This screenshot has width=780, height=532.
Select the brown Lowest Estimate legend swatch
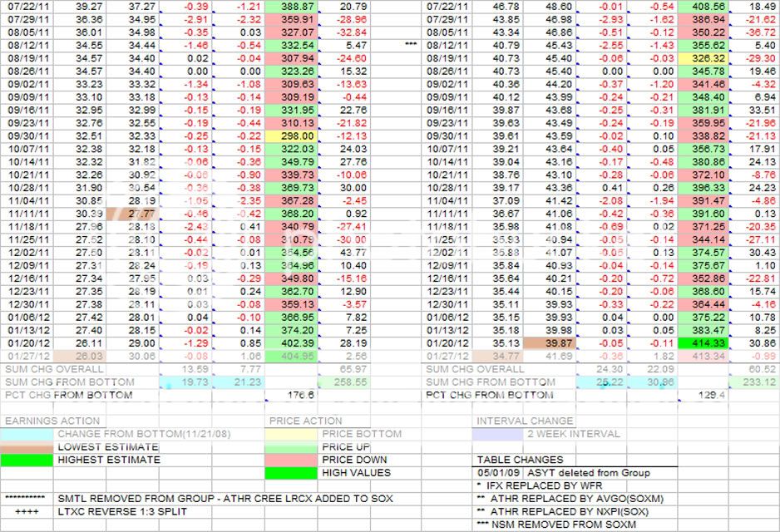[x=27, y=446]
